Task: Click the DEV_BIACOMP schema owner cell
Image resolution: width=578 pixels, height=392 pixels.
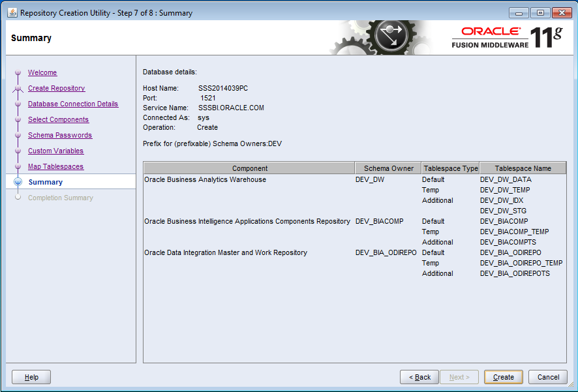Action: tap(379, 221)
